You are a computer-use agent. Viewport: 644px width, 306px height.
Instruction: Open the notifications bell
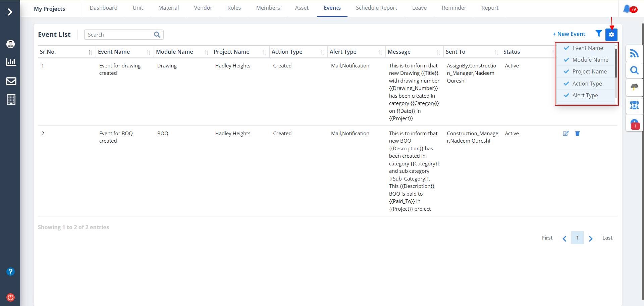pos(627,9)
